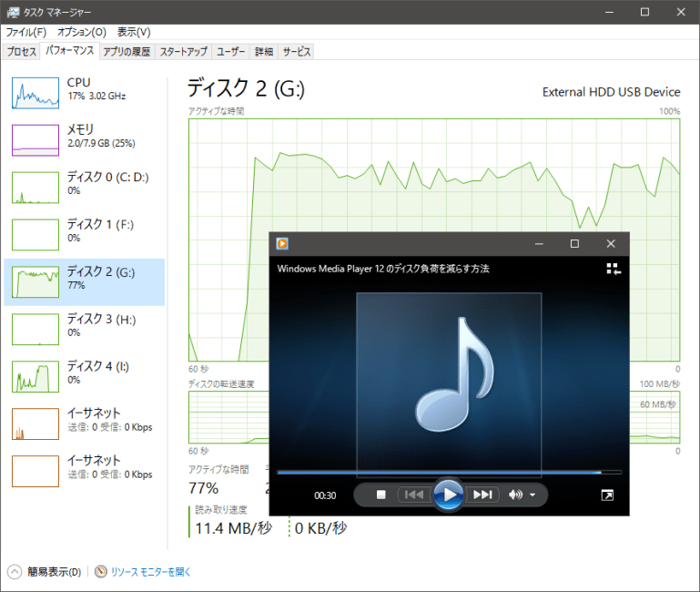Select the second イーサネット entry with empty graph
This screenshot has height=592, width=700.
point(85,471)
